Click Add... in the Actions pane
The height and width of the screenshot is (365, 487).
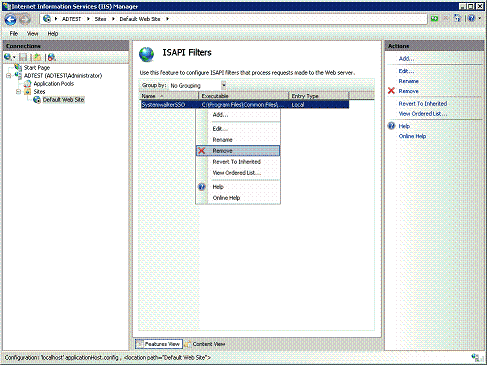(x=406, y=58)
